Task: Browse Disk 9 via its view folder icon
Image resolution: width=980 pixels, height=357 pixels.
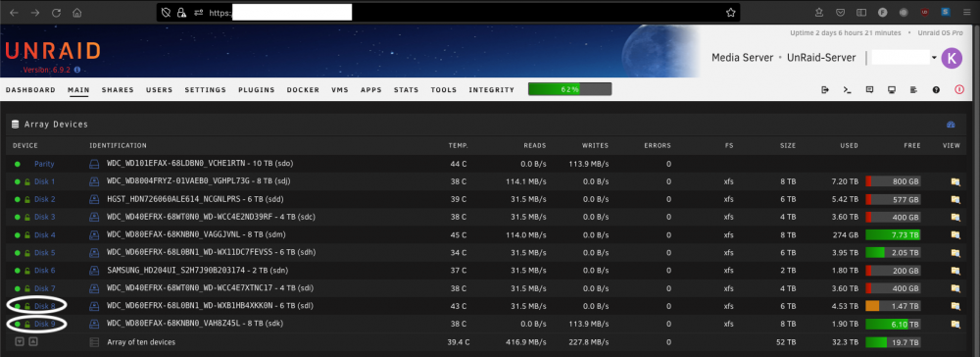Action: pos(955,324)
